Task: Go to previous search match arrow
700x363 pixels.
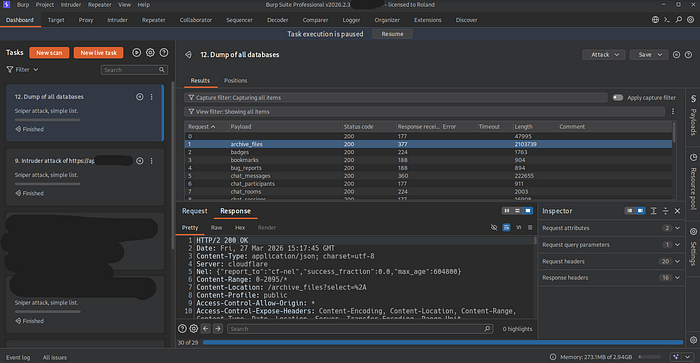Action: [205, 329]
